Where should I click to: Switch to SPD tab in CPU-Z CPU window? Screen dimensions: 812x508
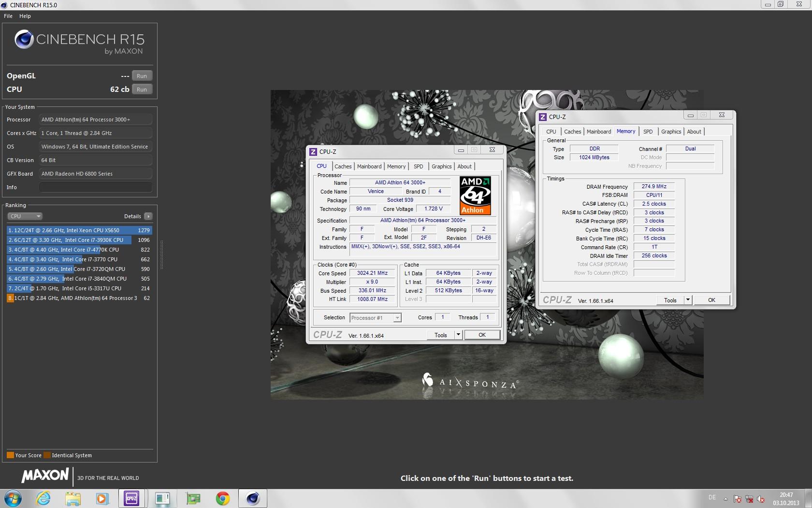(x=419, y=166)
